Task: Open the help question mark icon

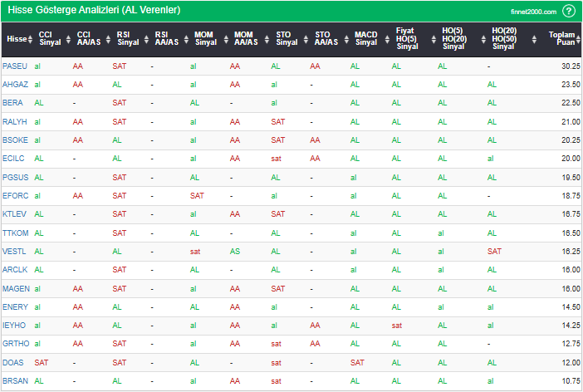Action: 569,11
